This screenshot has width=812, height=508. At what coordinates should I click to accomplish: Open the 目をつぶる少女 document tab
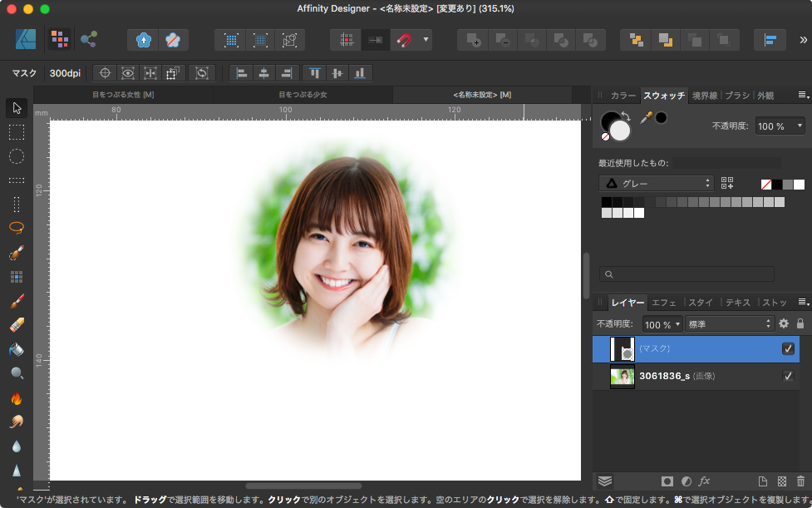(303, 95)
